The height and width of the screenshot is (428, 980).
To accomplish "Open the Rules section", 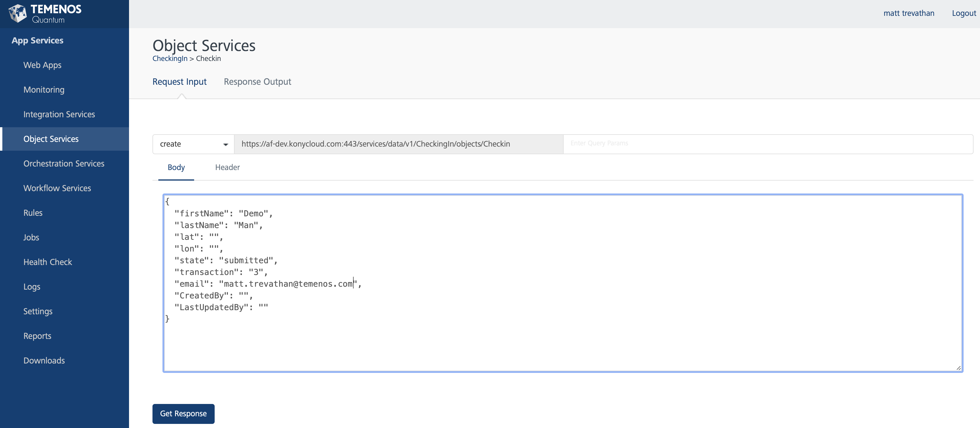I will 33,213.
